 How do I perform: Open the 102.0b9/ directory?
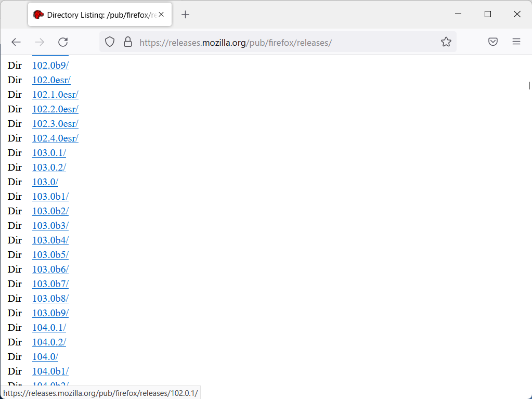(x=50, y=65)
